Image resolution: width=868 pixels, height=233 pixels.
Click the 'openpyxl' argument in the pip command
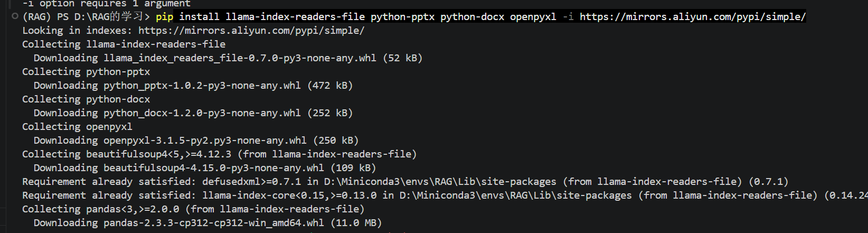pos(533,17)
